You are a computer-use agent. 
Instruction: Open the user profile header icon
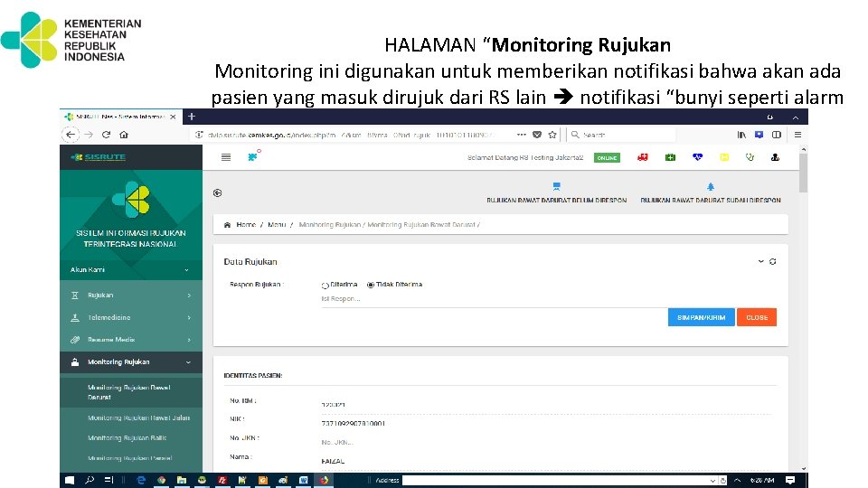775,157
